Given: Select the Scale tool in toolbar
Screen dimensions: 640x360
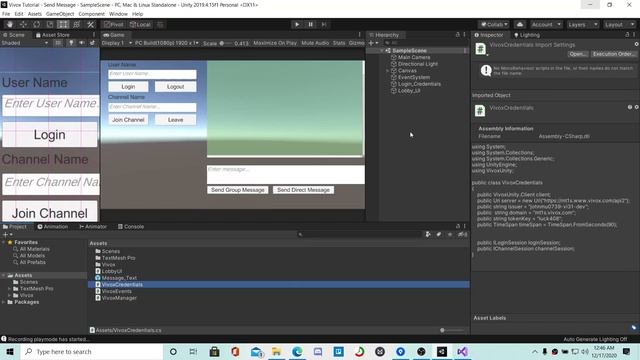Looking at the screenshot, I should coord(50,24).
